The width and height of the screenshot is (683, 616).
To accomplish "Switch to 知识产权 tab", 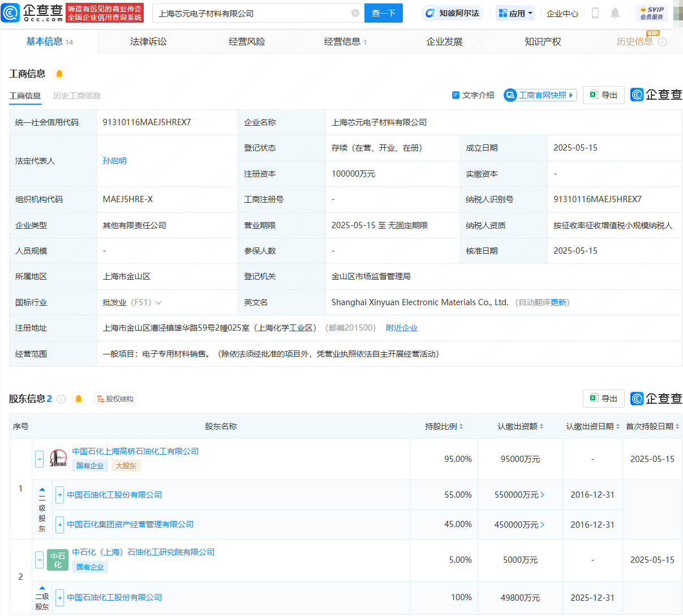I will [x=543, y=41].
